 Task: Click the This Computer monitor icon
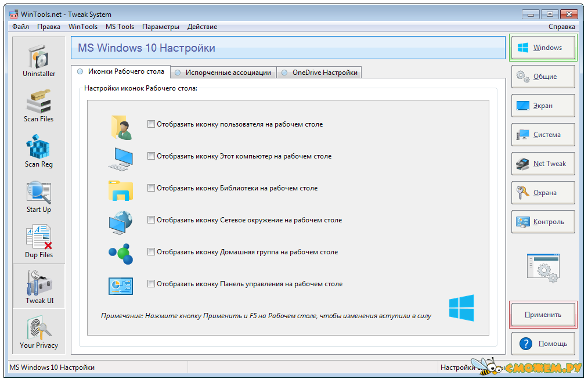tap(121, 159)
